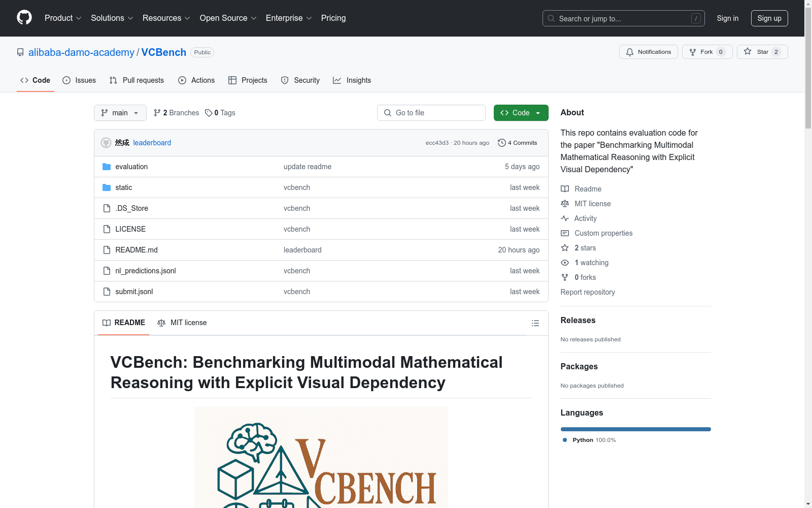Click the Activity pulse icon
Viewport: 812px width, 508px height.
coord(565,218)
